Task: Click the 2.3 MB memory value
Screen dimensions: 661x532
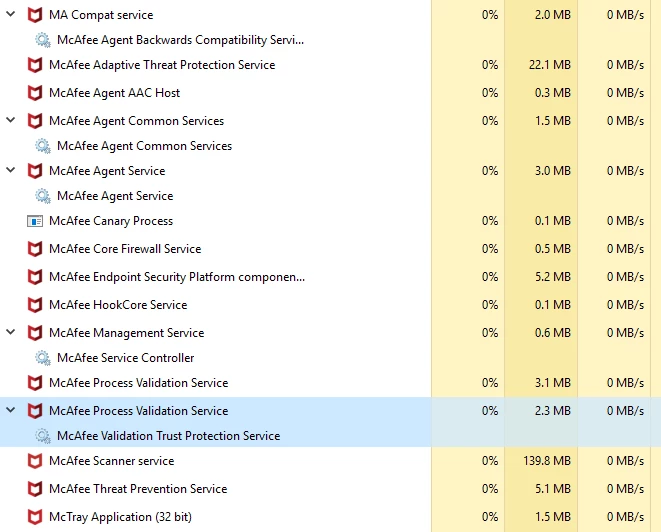Action: [x=553, y=411]
